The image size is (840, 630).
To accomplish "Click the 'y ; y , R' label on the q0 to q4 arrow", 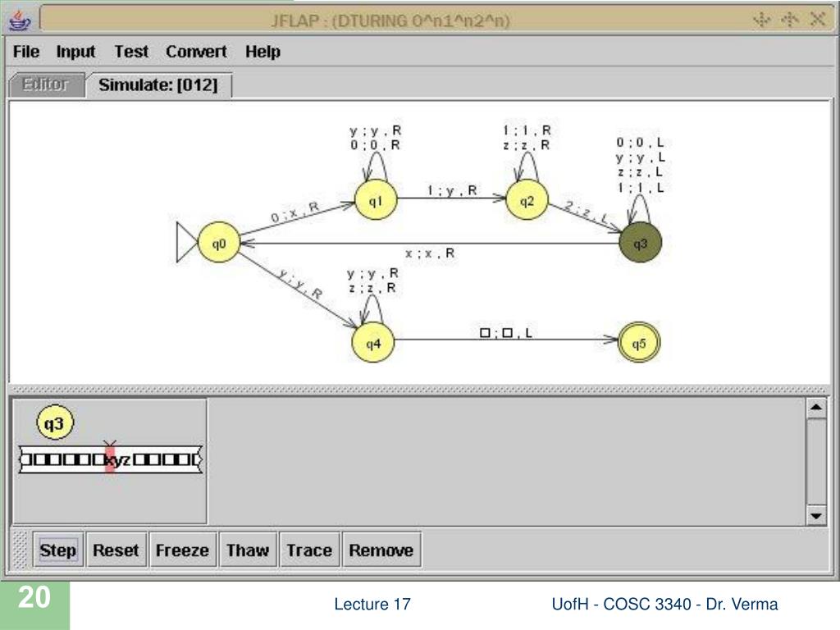I will (300, 284).
